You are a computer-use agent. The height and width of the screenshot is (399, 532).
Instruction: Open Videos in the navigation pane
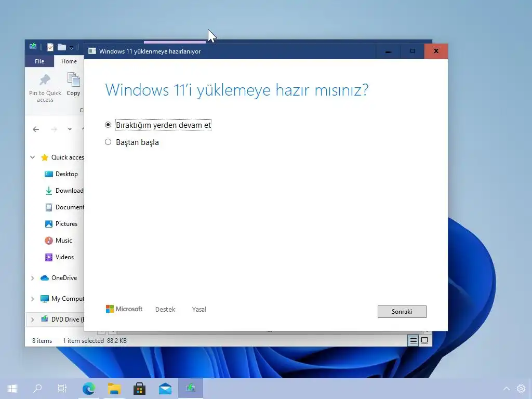pyautogui.click(x=59, y=257)
